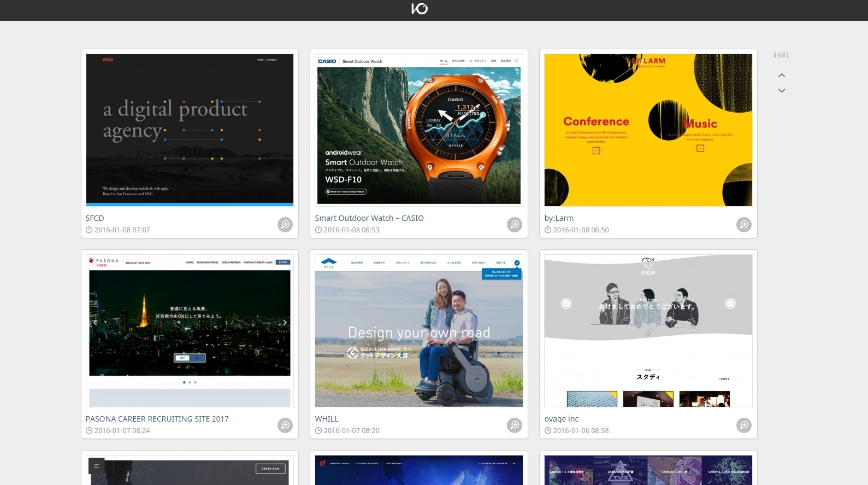868x485 pixels.
Task: Open zoom icon on WHILL card
Action: [x=515, y=425]
